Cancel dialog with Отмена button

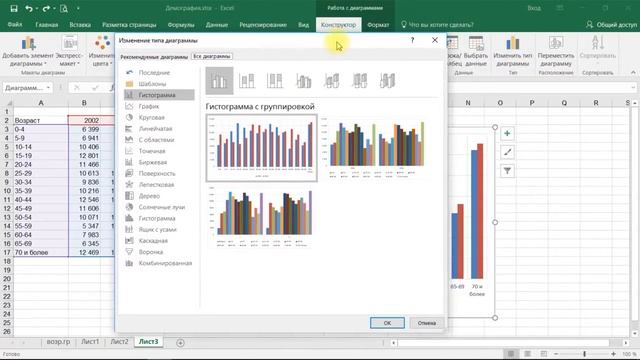(x=427, y=323)
